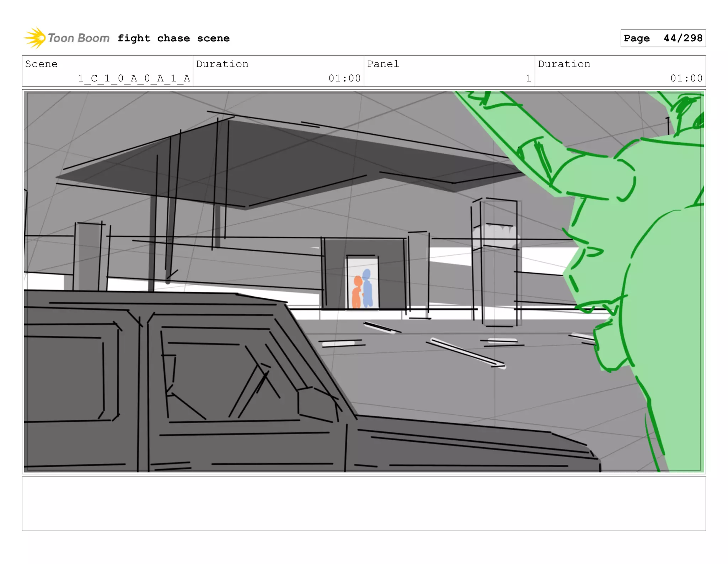Select scene name 1_C_1_0_A_0_A_1_A
Screen dimensions: 728x564
(134, 78)
